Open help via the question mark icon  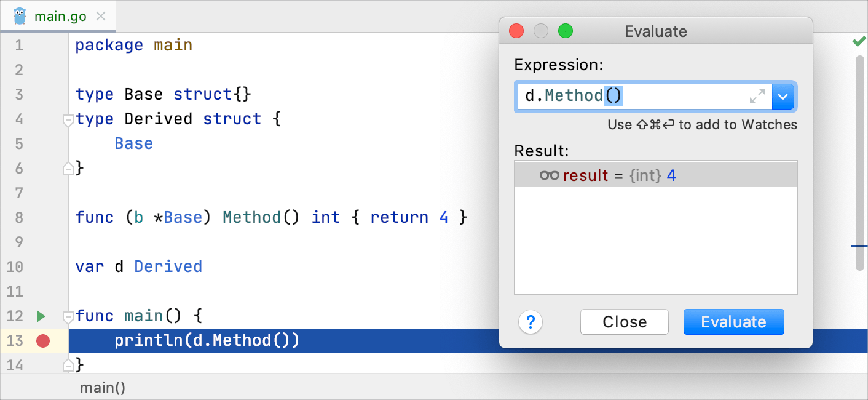[x=530, y=322]
